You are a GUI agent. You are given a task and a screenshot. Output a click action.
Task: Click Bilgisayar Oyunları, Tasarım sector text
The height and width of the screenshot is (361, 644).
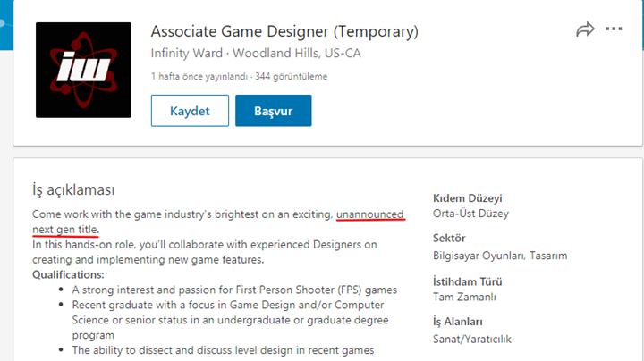tap(500, 256)
